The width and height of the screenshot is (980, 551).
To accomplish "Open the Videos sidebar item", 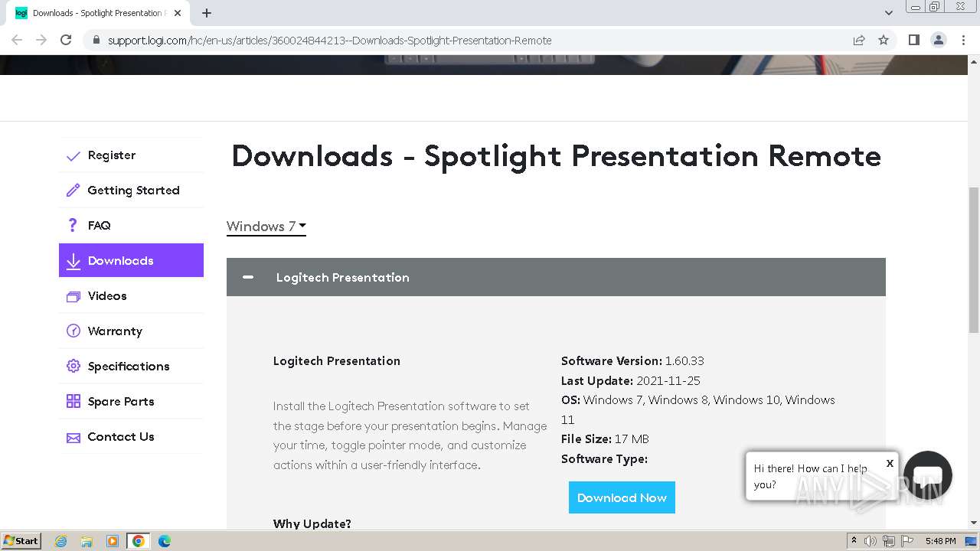I will 131,296.
